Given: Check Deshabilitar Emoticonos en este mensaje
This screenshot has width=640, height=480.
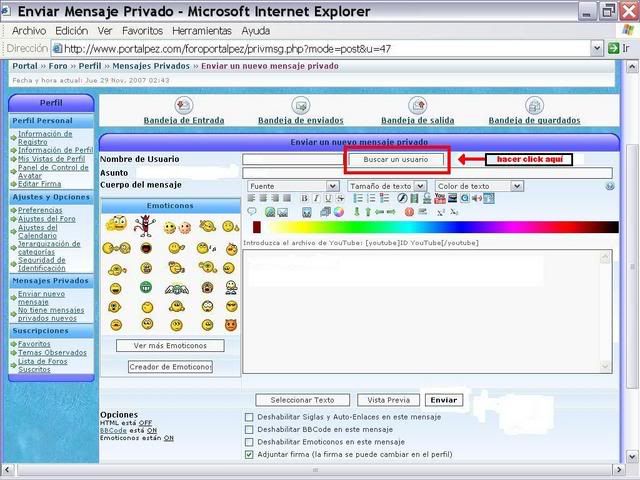Looking at the screenshot, I should (x=249, y=442).
